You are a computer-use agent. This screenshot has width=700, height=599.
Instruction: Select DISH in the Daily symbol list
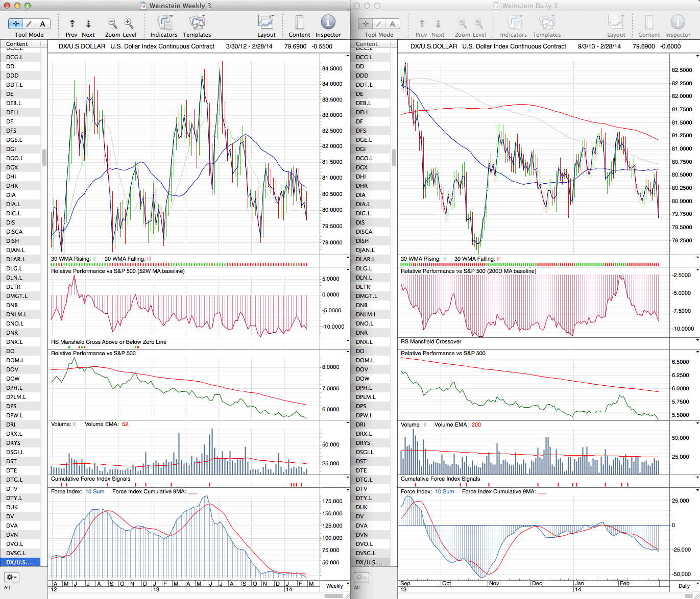pos(363,241)
